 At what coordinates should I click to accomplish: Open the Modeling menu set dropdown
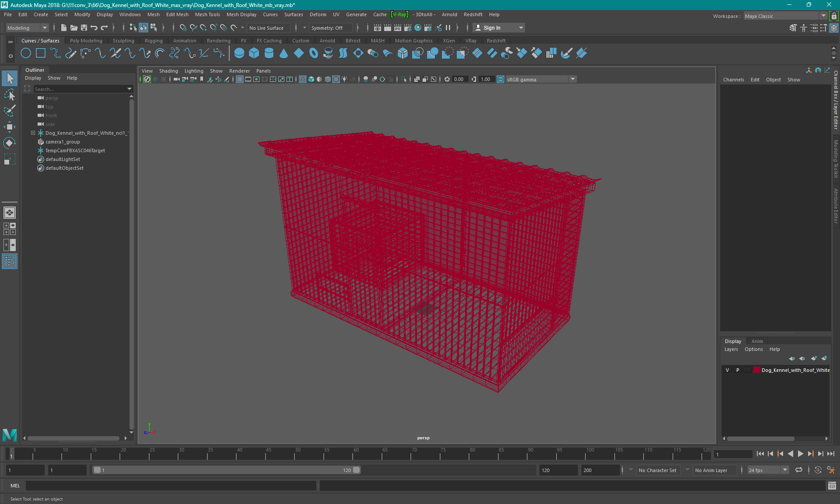click(27, 28)
